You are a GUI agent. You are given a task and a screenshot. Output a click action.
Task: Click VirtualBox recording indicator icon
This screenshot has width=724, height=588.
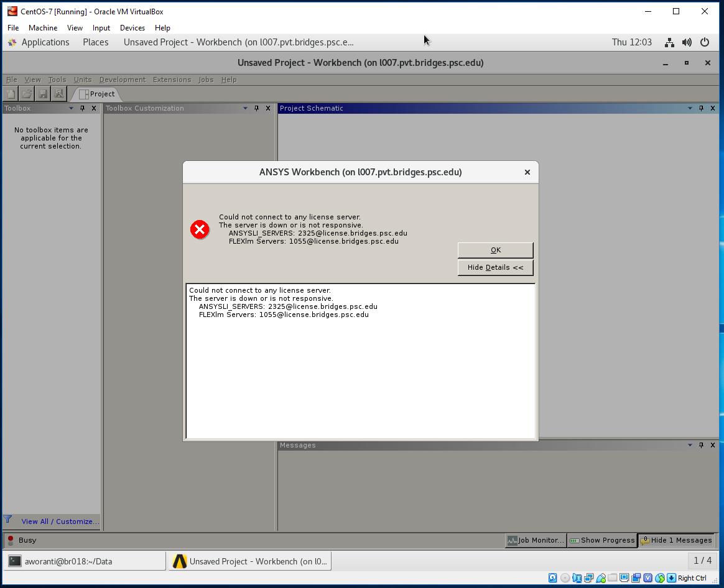pos(636,578)
